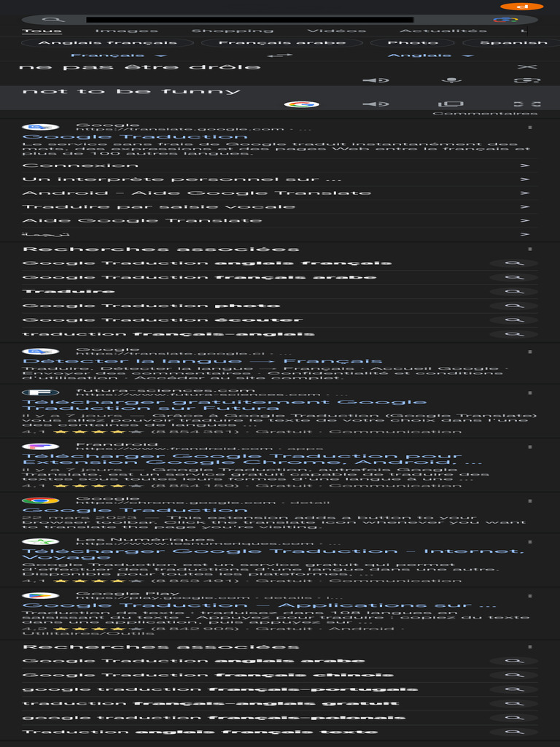Open the Français source language dropdown
The height and width of the screenshot is (747, 560).
coord(118,55)
